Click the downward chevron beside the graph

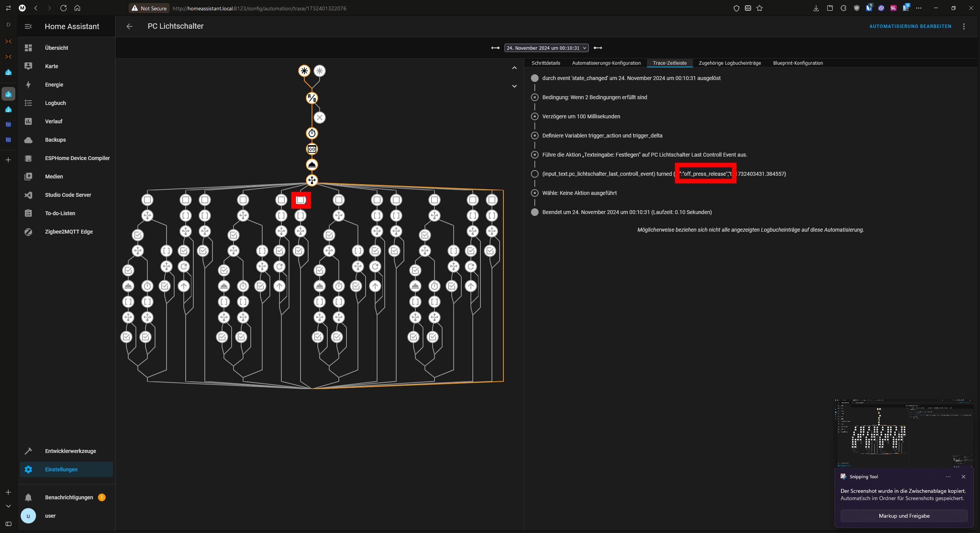click(x=514, y=86)
